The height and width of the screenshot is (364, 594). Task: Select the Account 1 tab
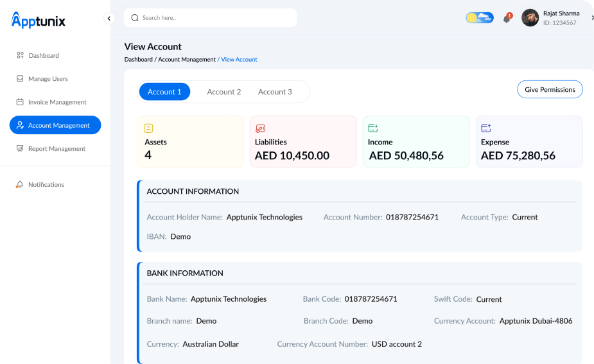pos(164,92)
